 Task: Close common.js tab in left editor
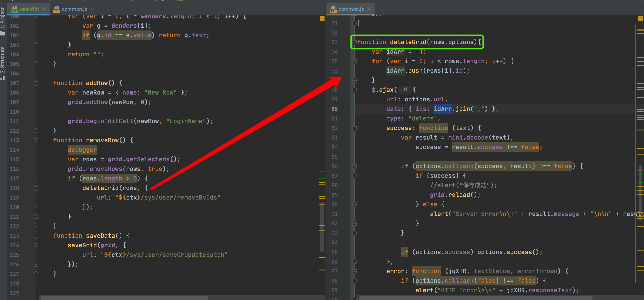pyautogui.click(x=92, y=9)
